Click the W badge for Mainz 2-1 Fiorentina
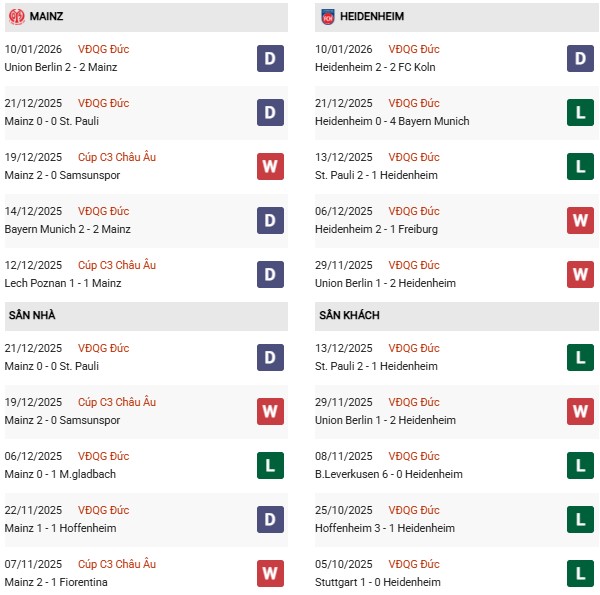600x595 pixels. coord(270,573)
